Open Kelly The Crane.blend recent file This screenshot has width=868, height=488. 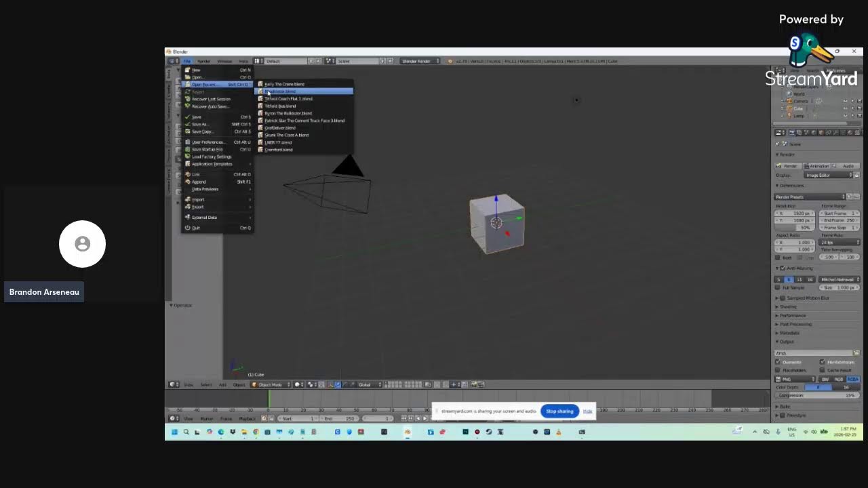304,84
